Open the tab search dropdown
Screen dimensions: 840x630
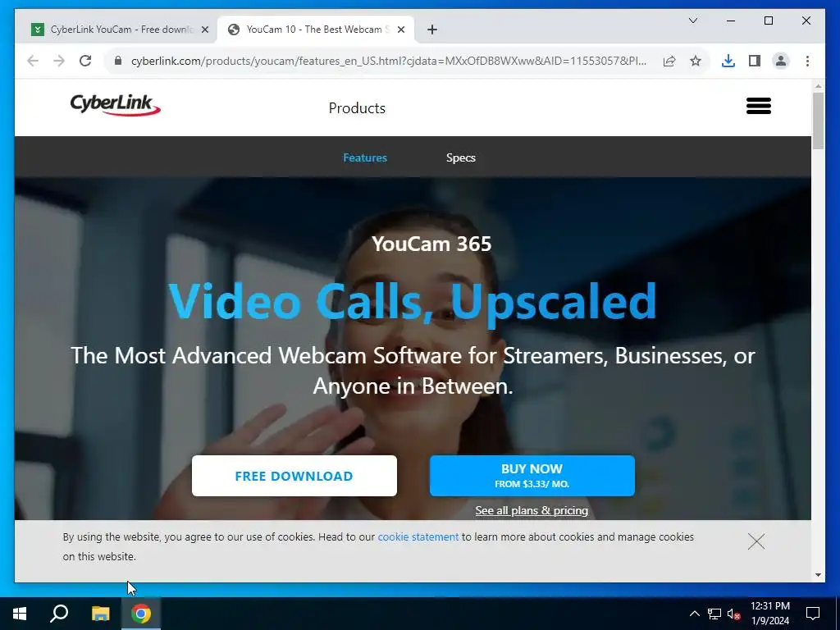(693, 21)
